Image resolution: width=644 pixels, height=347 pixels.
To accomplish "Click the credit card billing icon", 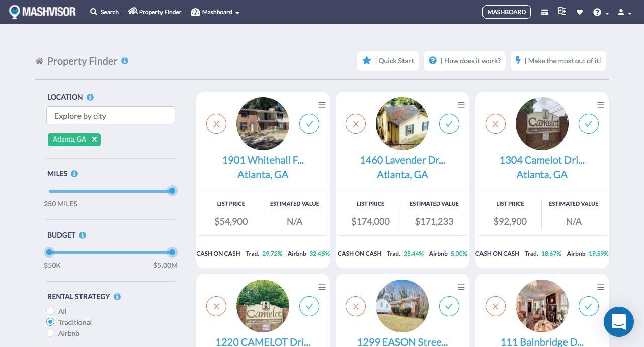I will (545, 12).
